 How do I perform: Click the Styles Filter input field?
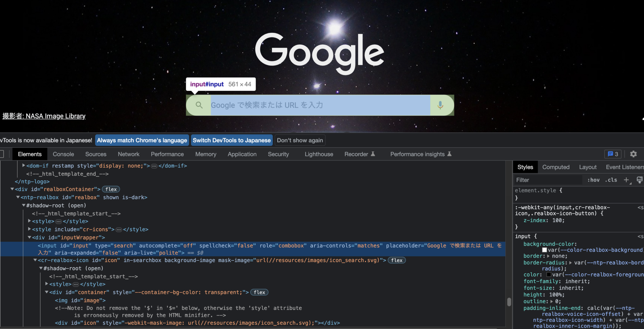tap(548, 180)
